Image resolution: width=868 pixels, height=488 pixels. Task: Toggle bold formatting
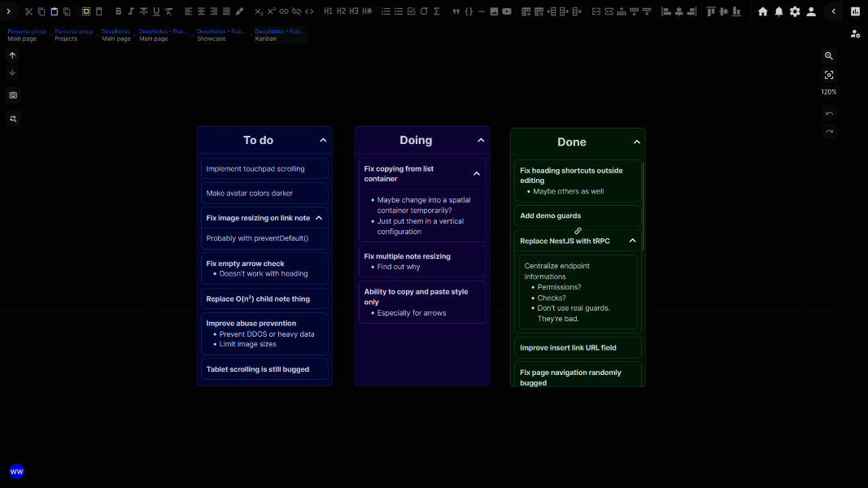click(x=119, y=11)
